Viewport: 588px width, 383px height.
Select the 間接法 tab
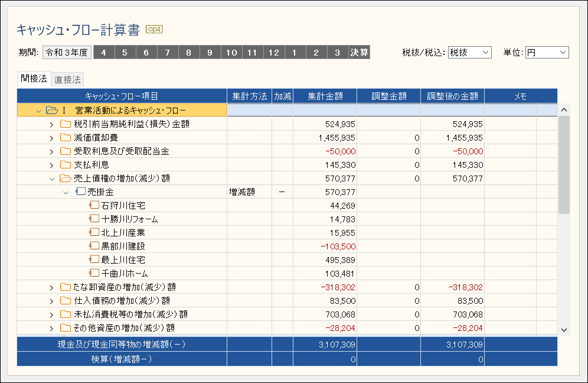[x=34, y=79]
